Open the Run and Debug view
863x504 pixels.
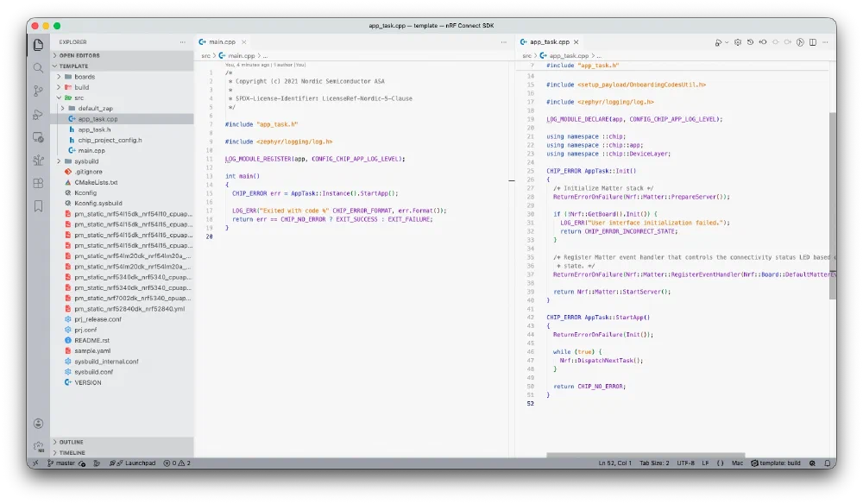click(38, 114)
